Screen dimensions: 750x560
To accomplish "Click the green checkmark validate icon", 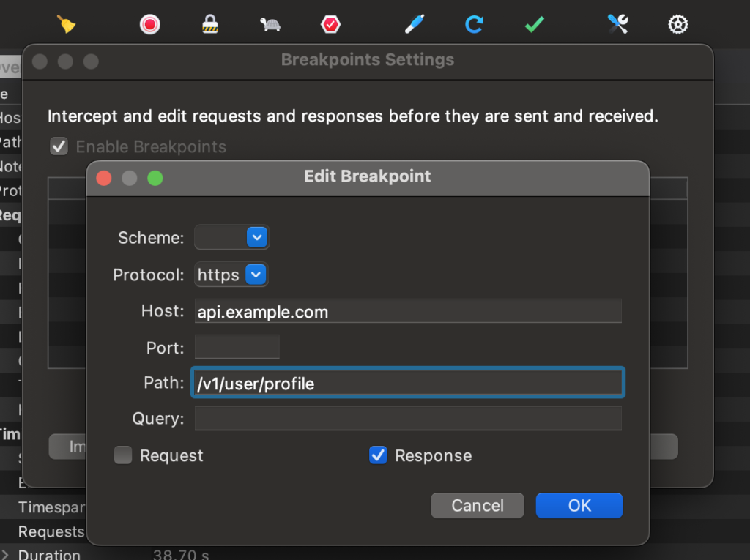I will pyautogui.click(x=535, y=24).
